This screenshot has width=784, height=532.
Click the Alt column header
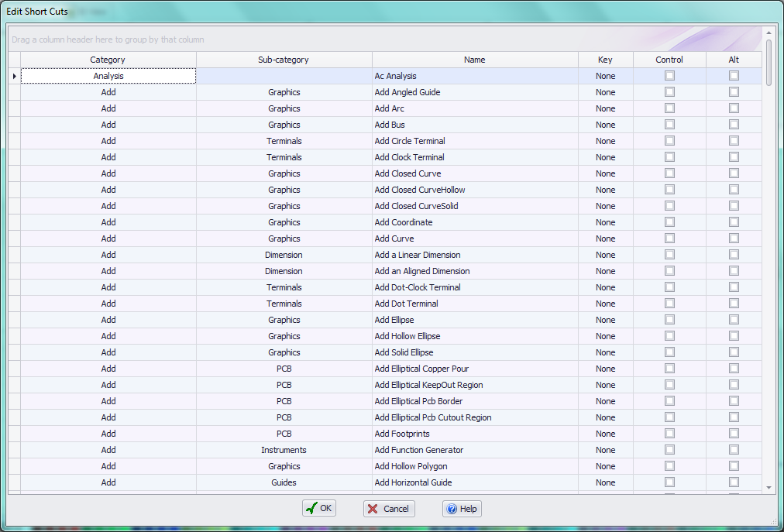[734, 60]
